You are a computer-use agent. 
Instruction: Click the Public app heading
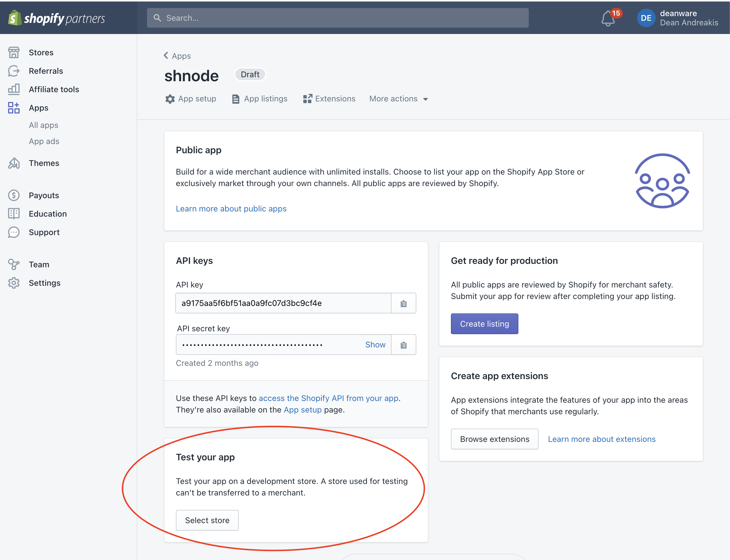[x=199, y=150]
